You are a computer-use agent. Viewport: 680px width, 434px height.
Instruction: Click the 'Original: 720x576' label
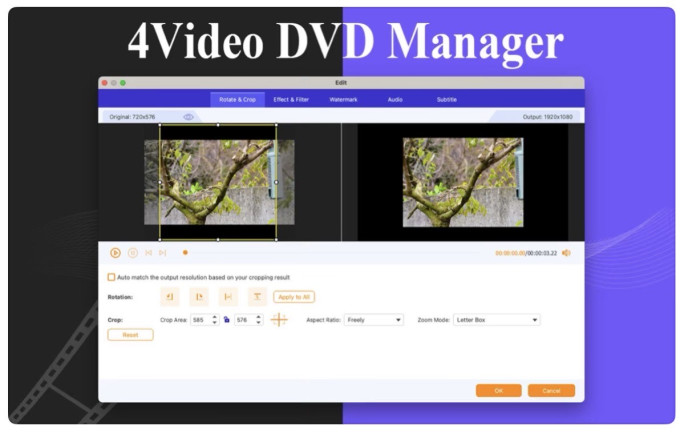click(132, 117)
